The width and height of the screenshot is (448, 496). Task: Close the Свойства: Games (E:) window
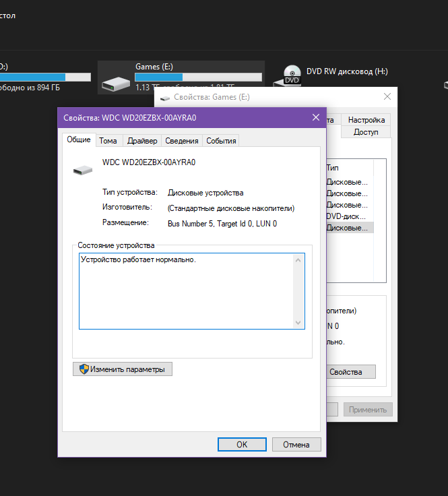pos(387,96)
